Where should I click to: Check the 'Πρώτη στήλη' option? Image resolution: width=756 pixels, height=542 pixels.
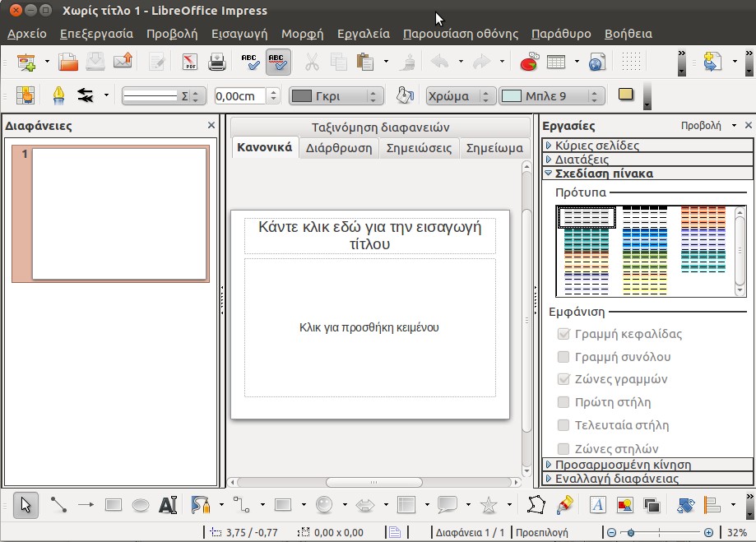click(564, 402)
